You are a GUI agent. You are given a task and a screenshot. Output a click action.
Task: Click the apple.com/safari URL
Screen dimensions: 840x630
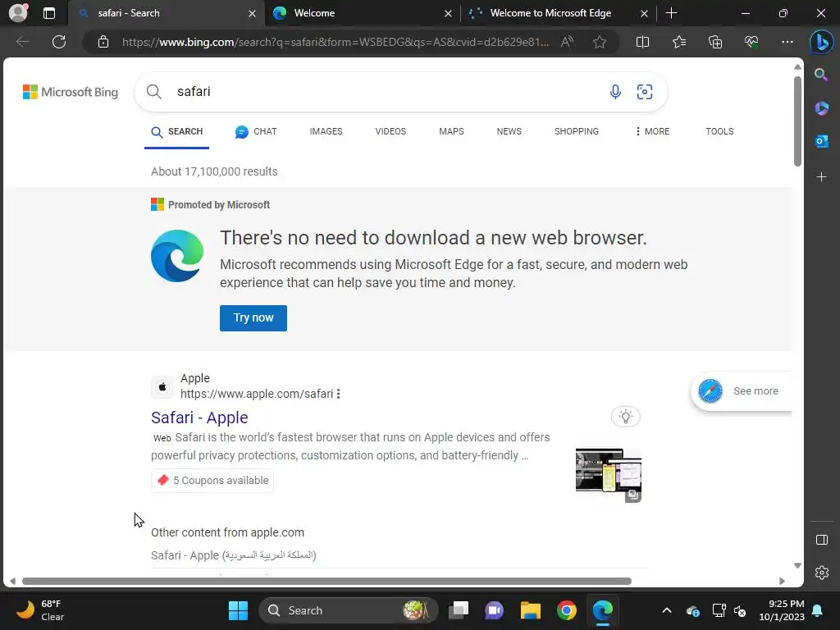tap(257, 394)
